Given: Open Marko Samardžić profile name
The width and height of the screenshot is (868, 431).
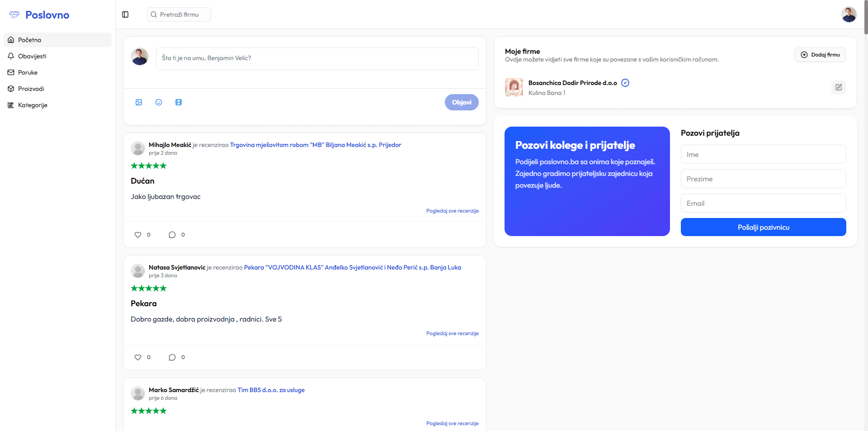Looking at the screenshot, I should point(174,390).
